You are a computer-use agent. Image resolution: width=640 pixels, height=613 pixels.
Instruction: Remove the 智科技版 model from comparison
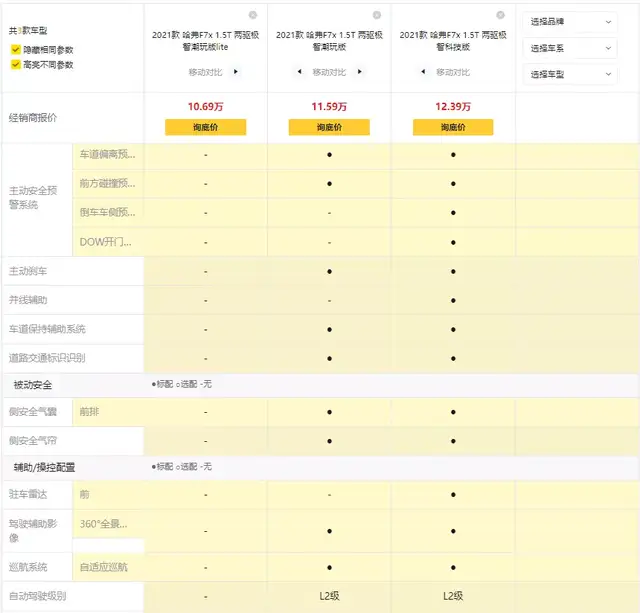(500, 15)
